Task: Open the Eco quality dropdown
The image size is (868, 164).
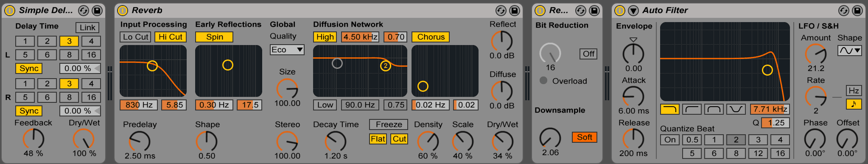Action: 287,50
